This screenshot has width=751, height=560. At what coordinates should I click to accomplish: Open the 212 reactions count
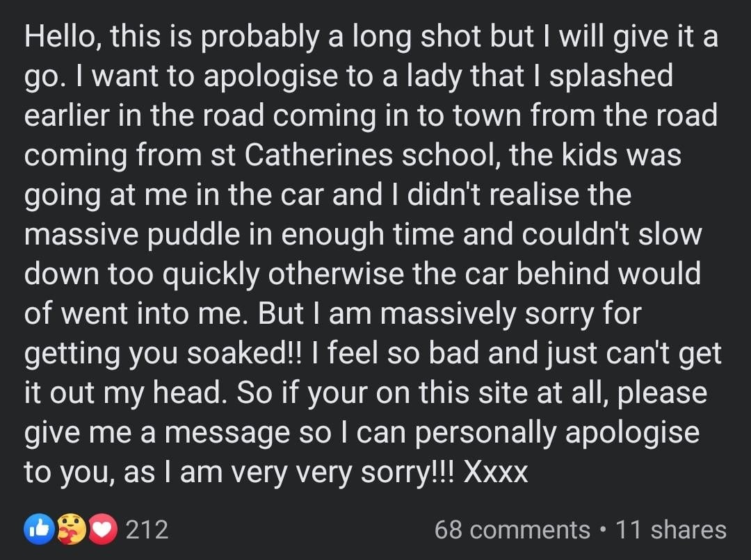(x=147, y=530)
